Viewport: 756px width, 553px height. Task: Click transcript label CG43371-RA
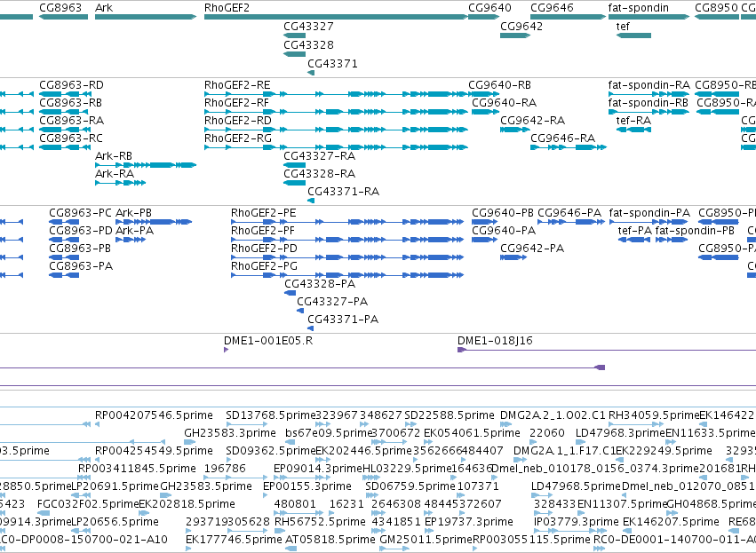343,192
